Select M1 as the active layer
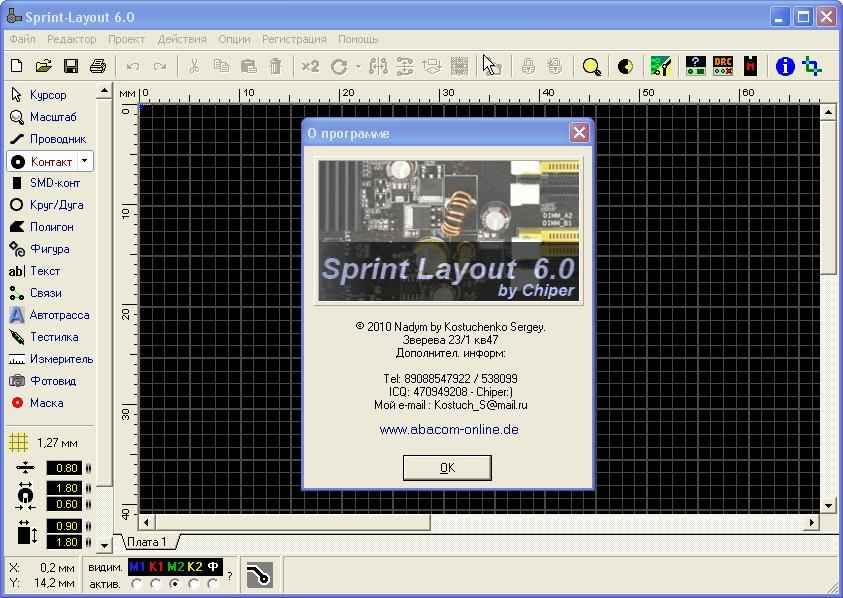 coord(136,583)
